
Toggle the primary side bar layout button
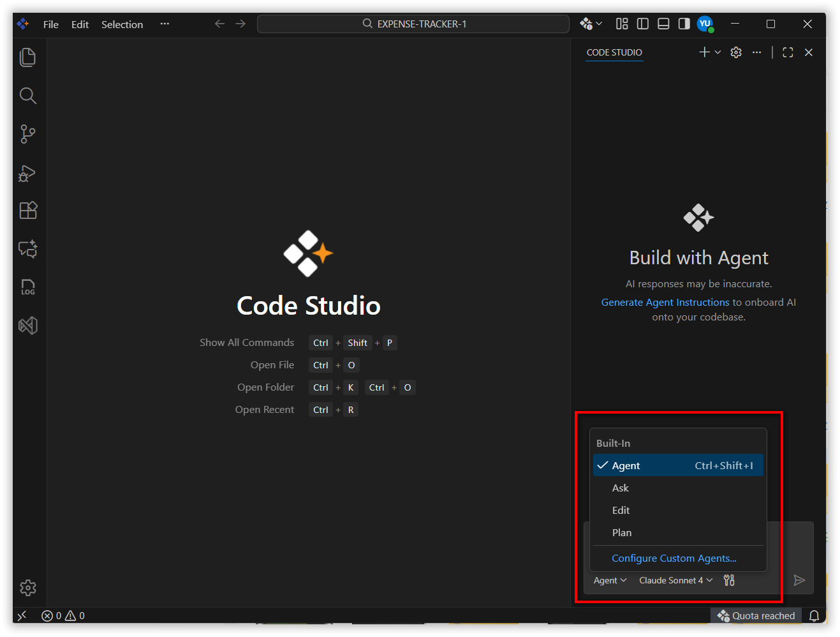point(643,24)
